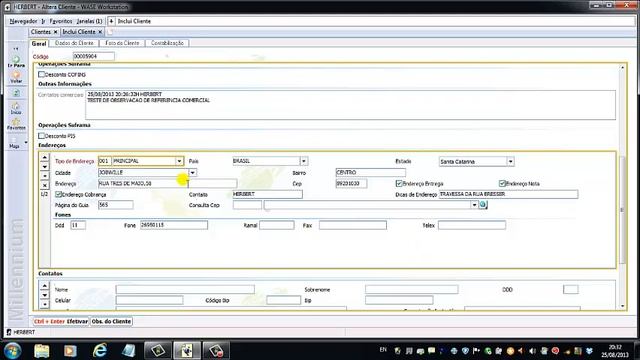Expand the Cidade dropdown showing JOINVILLE
Screen dimensions: 640x360
tap(192, 173)
